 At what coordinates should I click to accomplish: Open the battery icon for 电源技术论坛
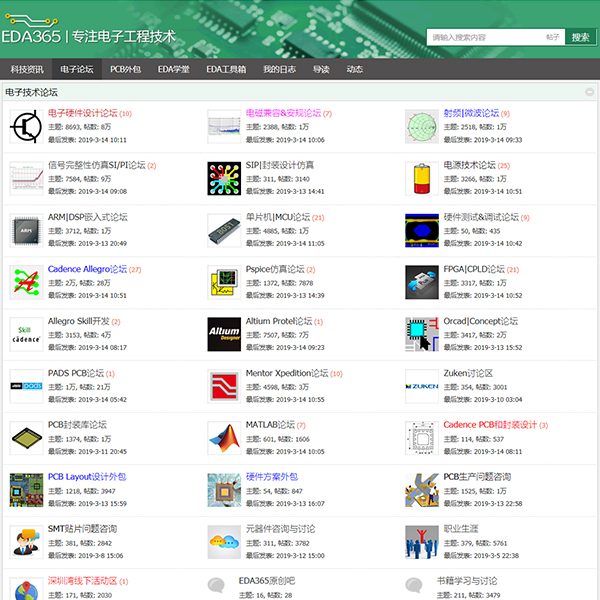422,178
